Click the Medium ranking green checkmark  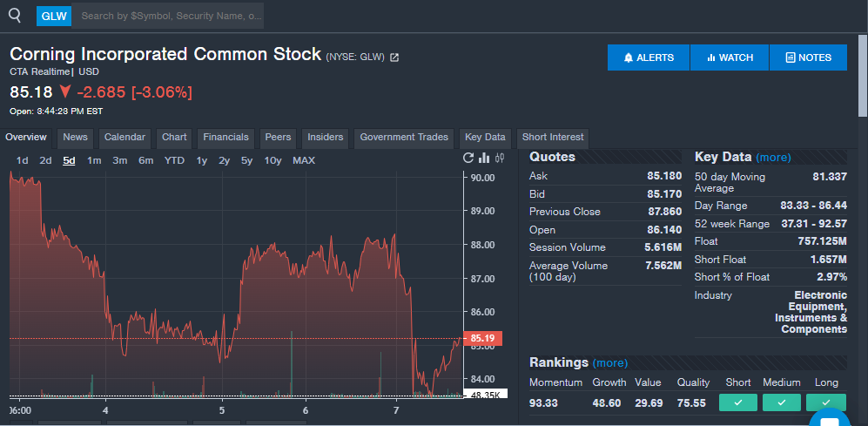tap(781, 402)
